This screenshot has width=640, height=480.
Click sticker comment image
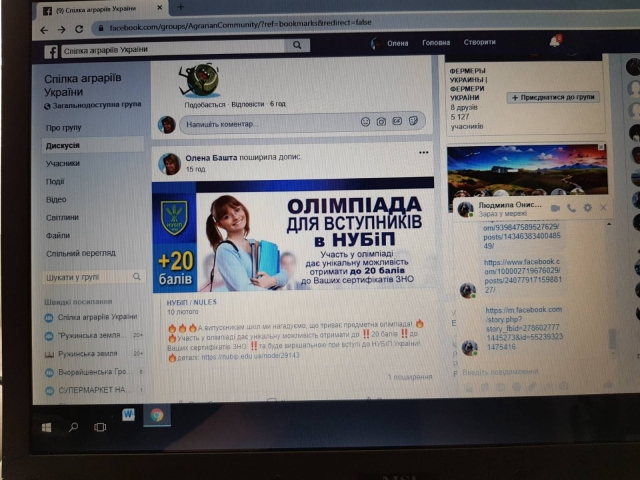coord(199,80)
